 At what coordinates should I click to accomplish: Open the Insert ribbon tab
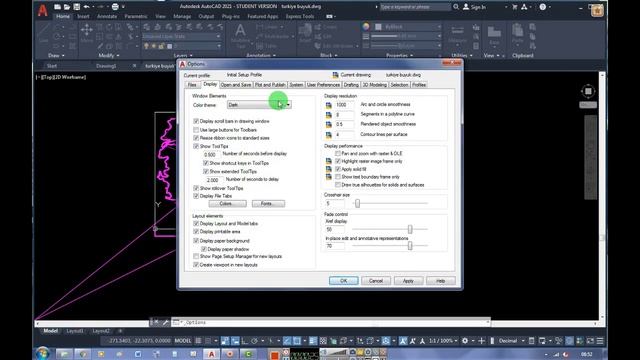[83, 16]
